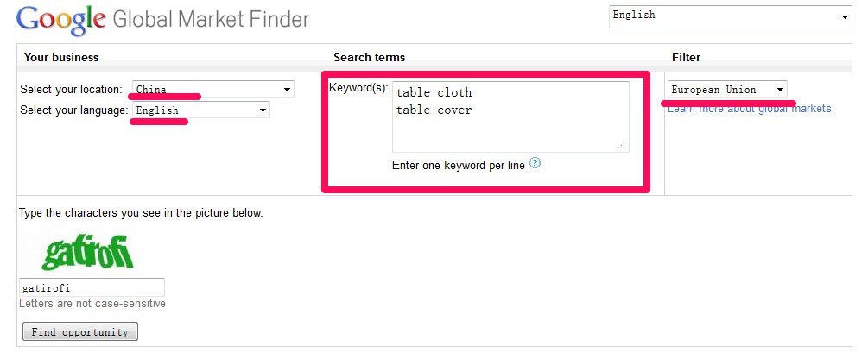Click inside the Keyword(s) text area
The width and height of the screenshot is (868, 359).
tap(510, 117)
